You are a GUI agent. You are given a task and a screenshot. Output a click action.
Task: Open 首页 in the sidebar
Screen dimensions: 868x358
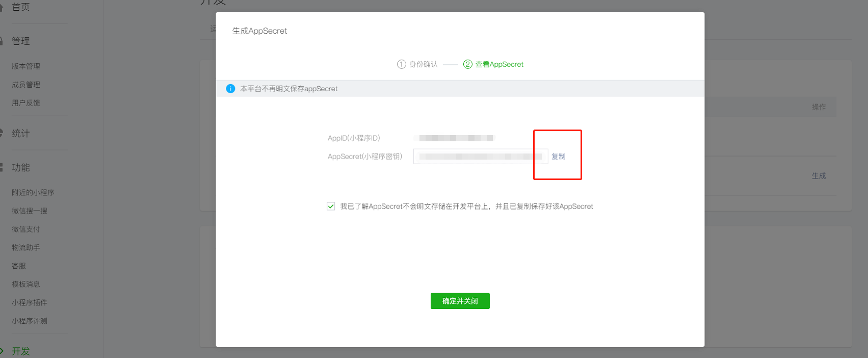[21, 7]
